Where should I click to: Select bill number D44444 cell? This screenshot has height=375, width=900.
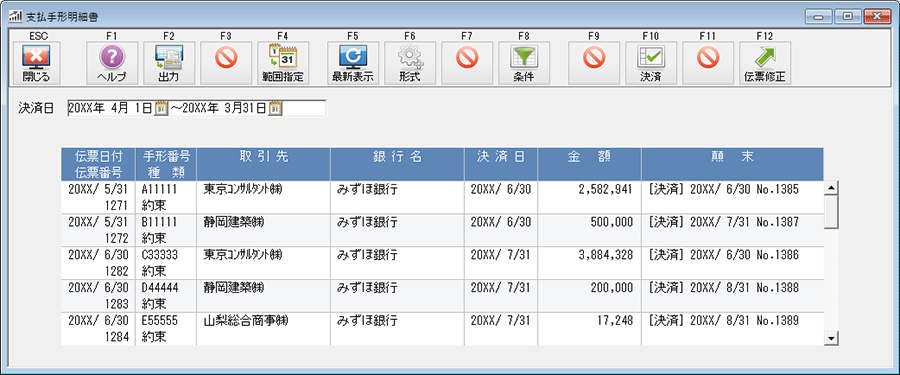(160, 288)
